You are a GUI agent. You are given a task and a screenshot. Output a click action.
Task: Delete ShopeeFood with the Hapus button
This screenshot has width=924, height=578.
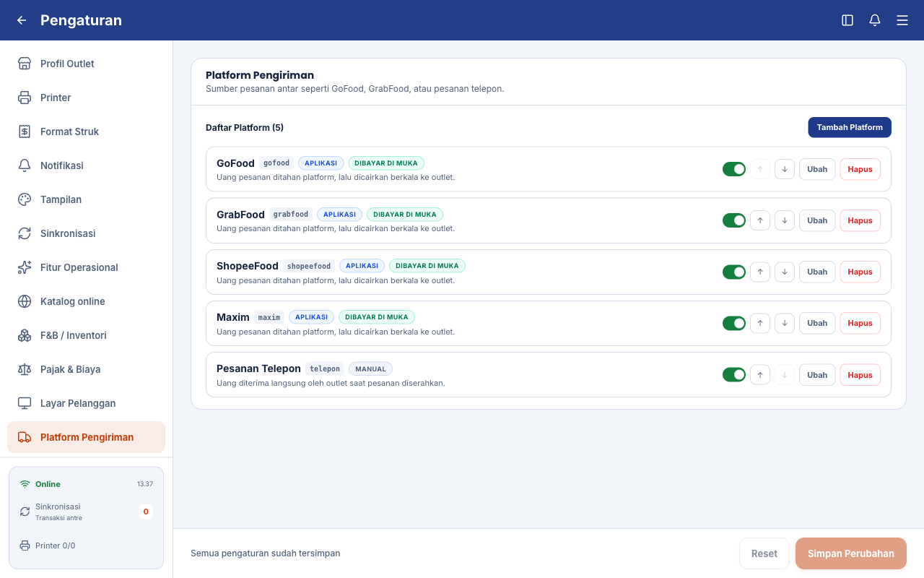[x=860, y=272]
